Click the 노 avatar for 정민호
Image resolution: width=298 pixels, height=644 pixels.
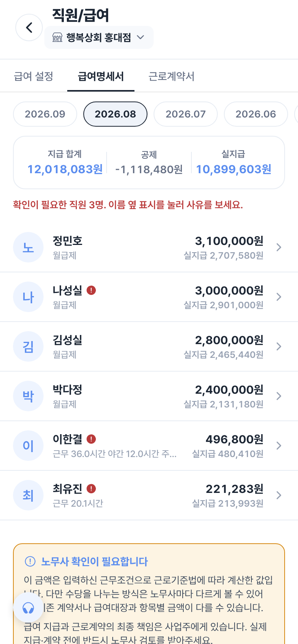pyautogui.click(x=28, y=247)
